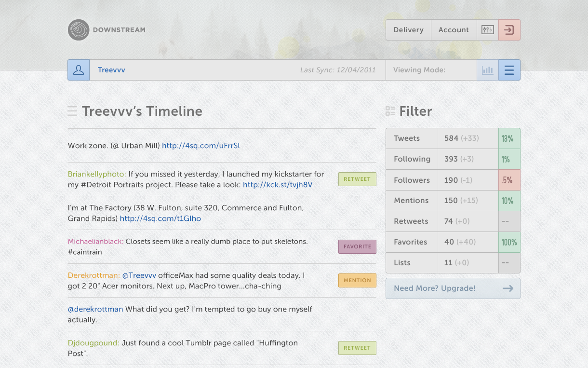Filter by Mentions row
This screenshot has height=368, width=588.
tap(453, 201)
